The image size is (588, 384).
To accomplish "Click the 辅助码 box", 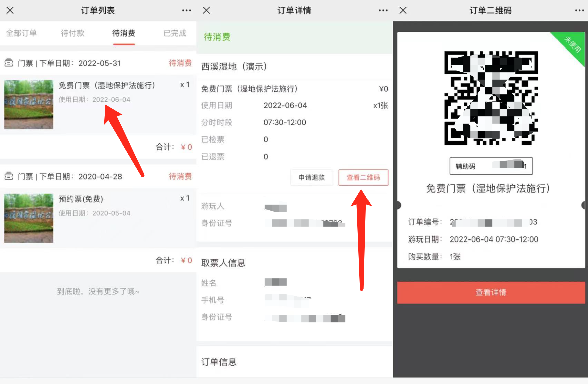I will 491,166.
